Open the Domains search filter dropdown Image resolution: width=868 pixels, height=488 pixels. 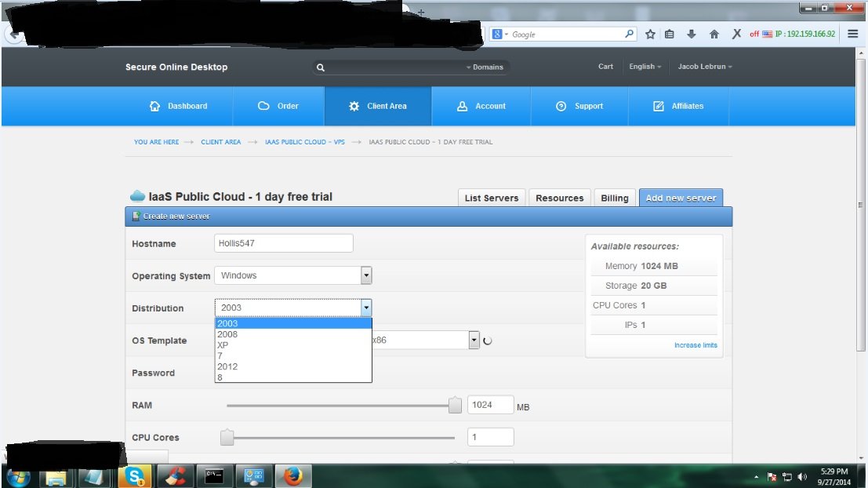pyautogui.click(x=485, y=67)
